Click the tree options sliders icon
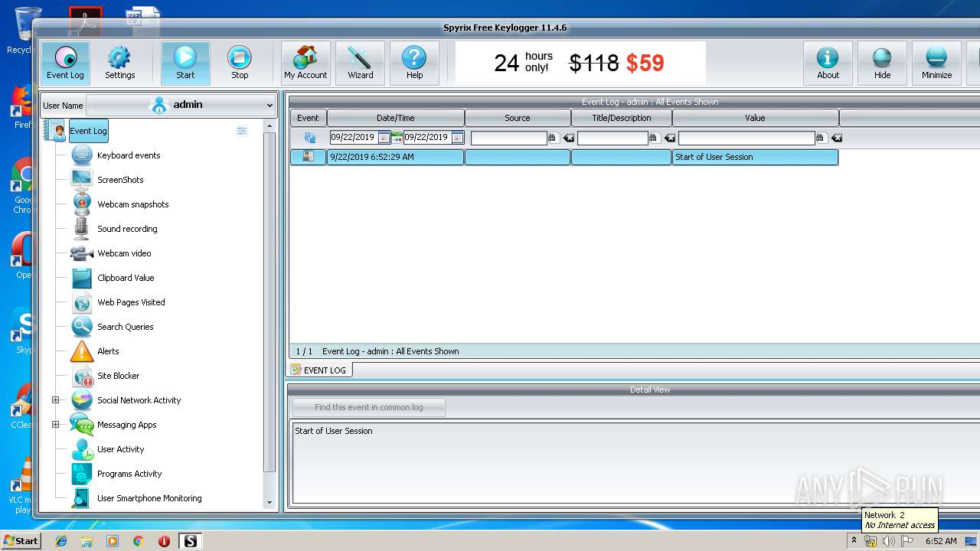 coord(242,131)
